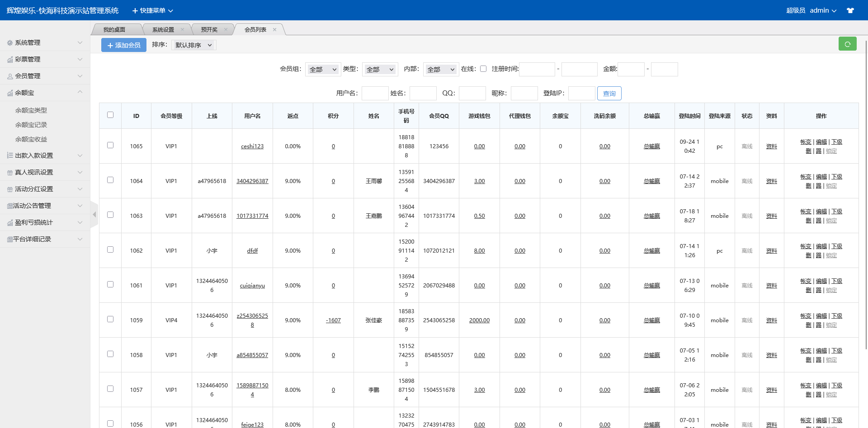
Task: Tick the select-all checkbox in table header
Action: point(110,115)
